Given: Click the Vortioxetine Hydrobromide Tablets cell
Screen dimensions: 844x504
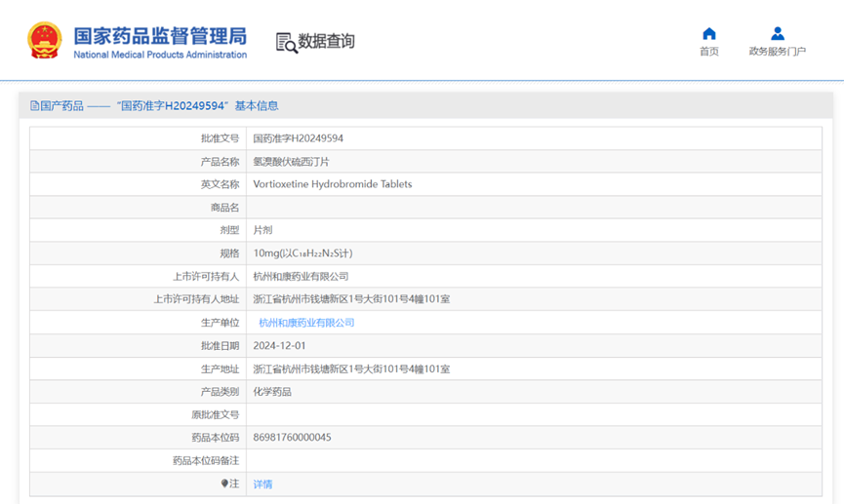Looking at the screenshot, I should tap(333, 184).
